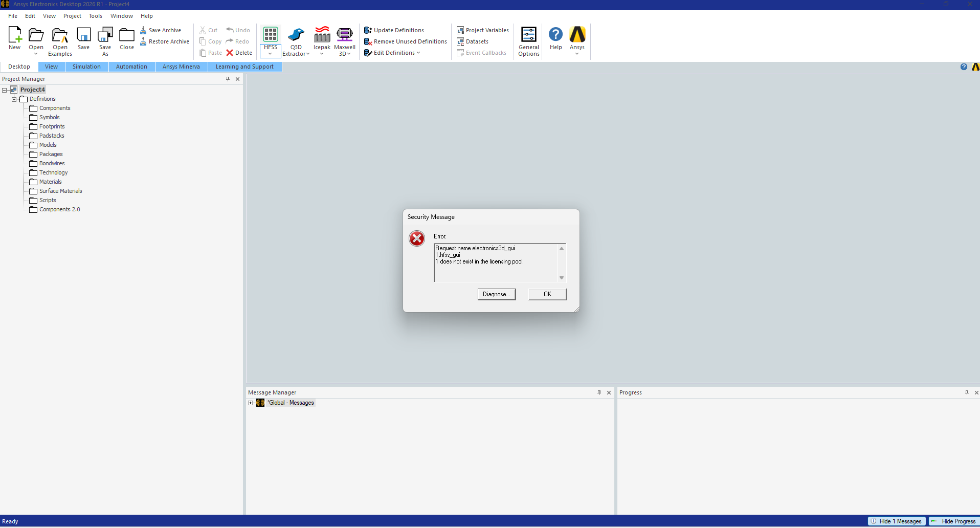Collapse the Definitions tree node
The height and width of the screenshot is (528, 980).
coord(14,99)
